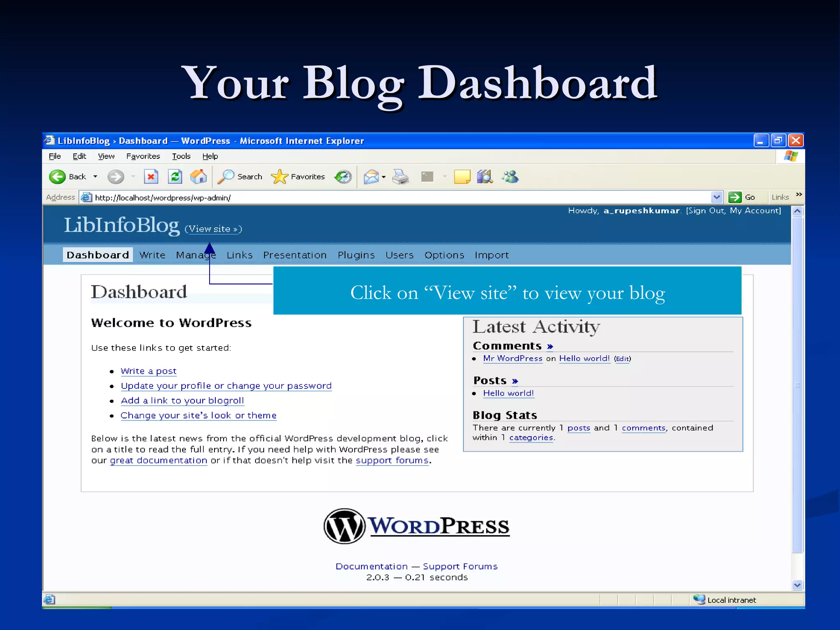This screenshot has width=840, height=630.
Task: Expand the Edit button dropdown arrow
Action: point(445,177)
